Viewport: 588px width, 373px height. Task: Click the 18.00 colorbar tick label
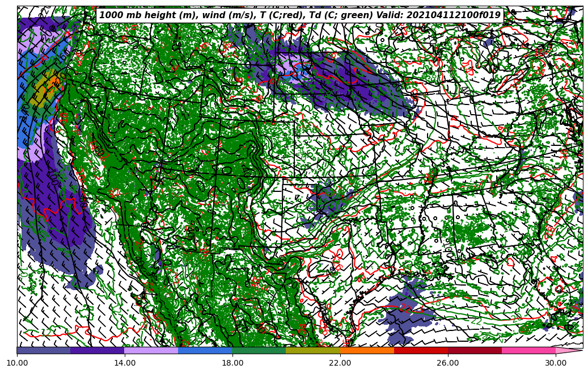click(x=232, y=363)
